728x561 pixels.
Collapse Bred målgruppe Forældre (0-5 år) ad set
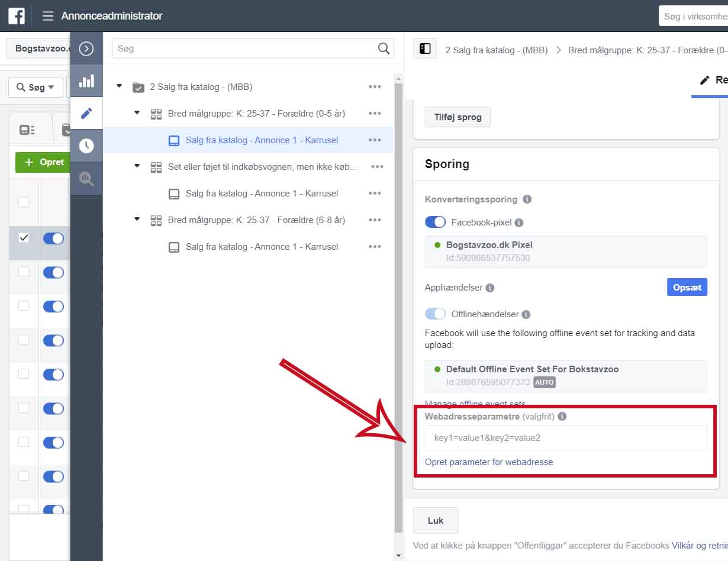pyautogui.click(x=137, y=113)
